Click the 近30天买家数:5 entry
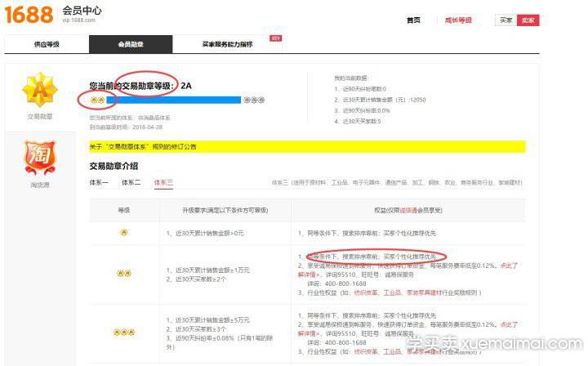 click(358, 121)
